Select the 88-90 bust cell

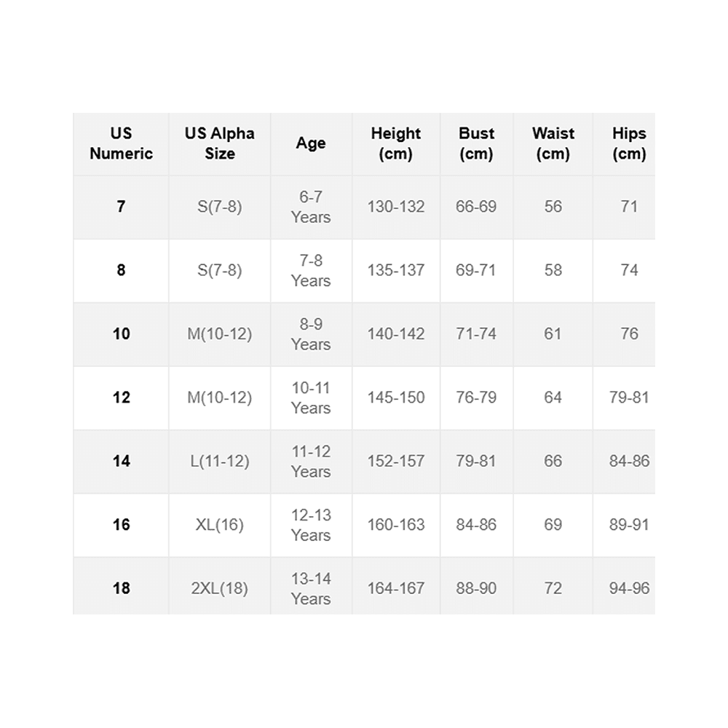tap(476, 588)
